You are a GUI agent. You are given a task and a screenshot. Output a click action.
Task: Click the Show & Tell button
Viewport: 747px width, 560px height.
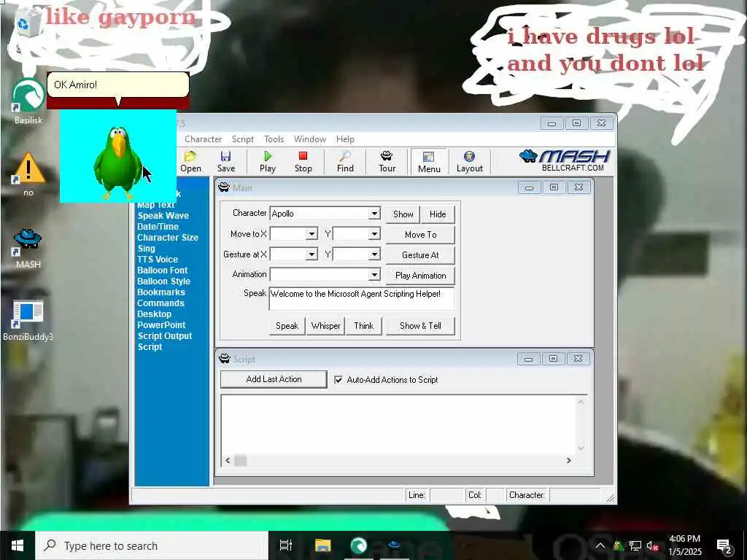click(x=420, y=326)
